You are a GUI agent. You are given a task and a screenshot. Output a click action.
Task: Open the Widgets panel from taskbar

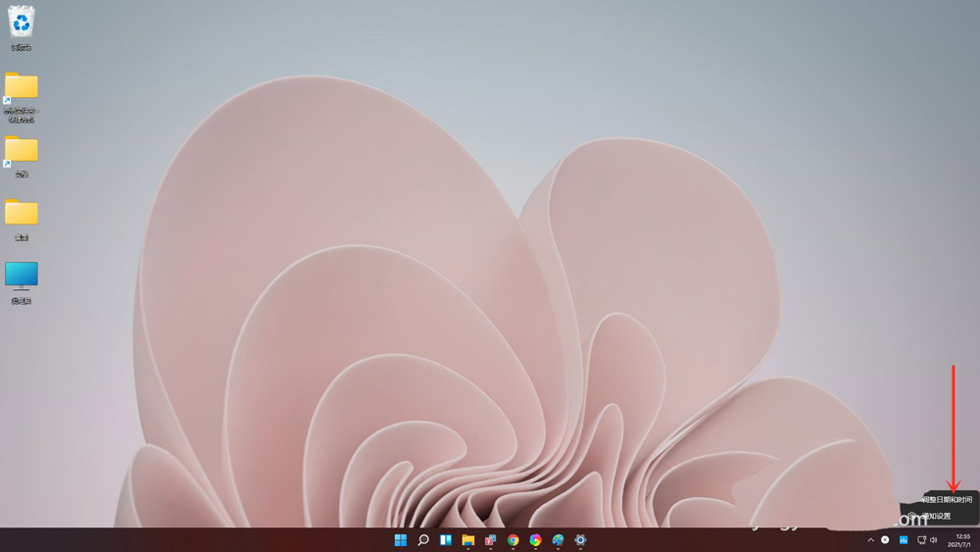click(x=446, y=540)
